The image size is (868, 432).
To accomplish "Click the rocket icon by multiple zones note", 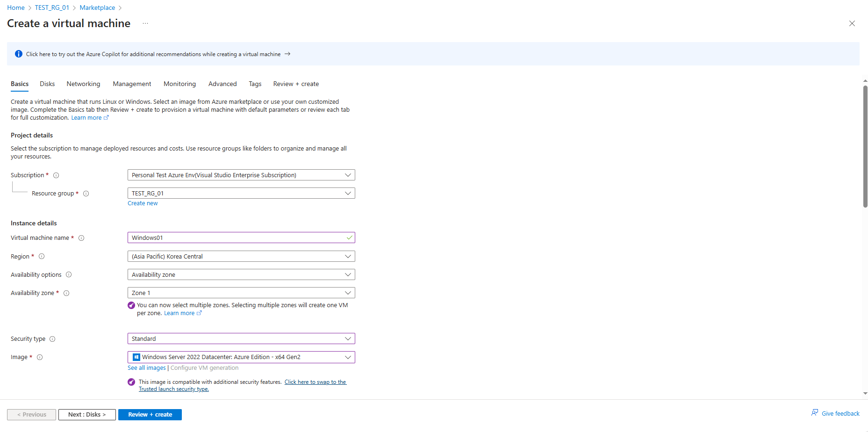I will (x=131, y=305).
